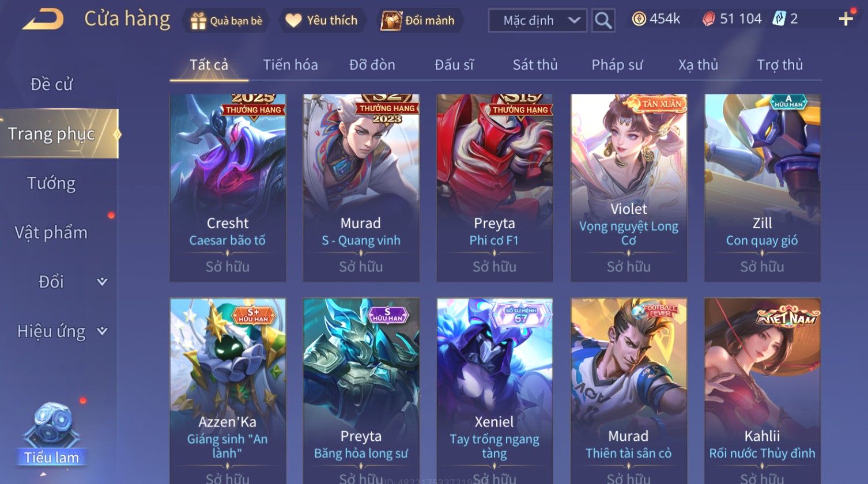This screenshot has height=484, width=868.
Task: Tap the golden back arrow icon
Action: coord(43,20)
